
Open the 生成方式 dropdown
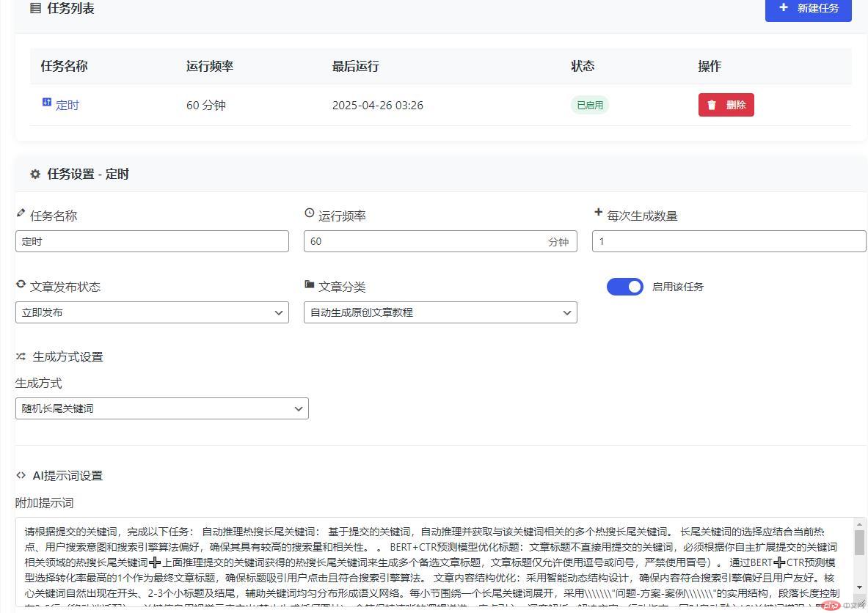click(x=161, y=408)
